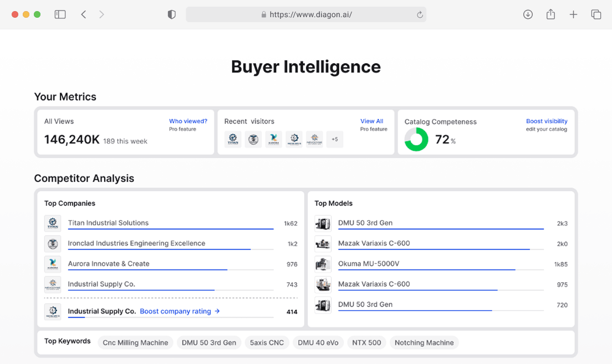
Task: Open Industrial Supply Co. 414 row logo
Action: [53, 312]
